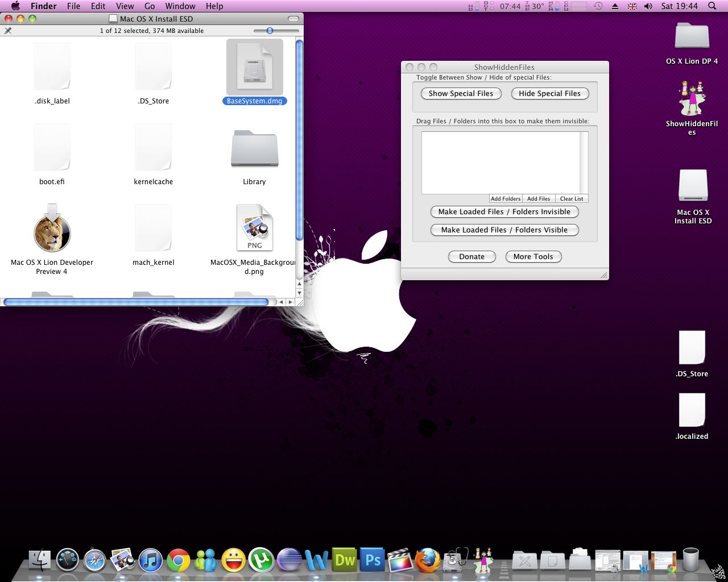Open Spotlight search magnifier
Screen dimensions: 728x582
coord(712,6)
